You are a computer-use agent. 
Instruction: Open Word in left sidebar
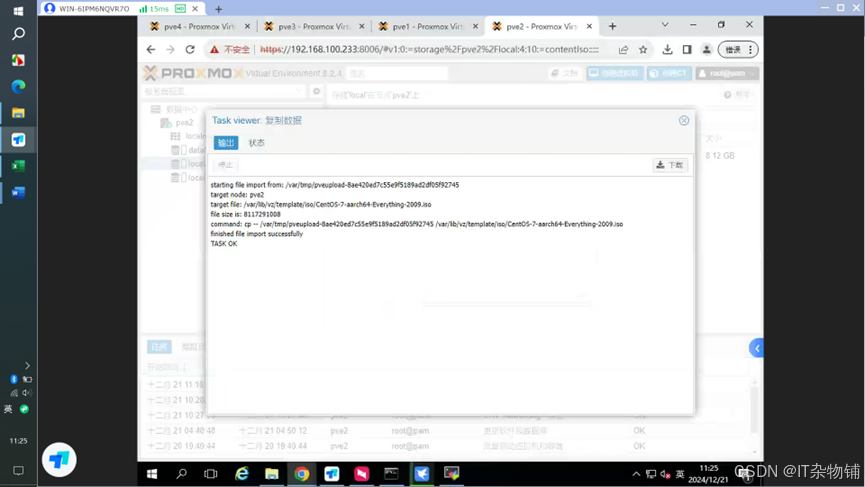[x=18, y=192]
